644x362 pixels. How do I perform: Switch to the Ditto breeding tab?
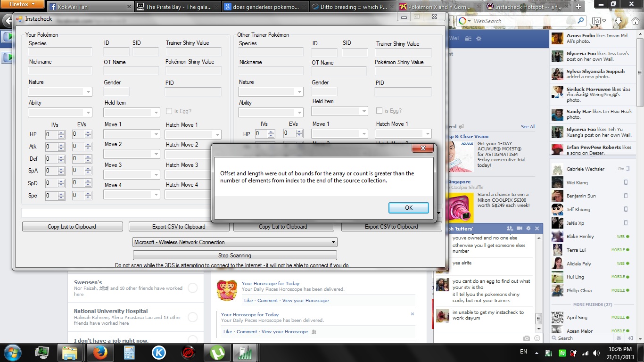[352, 7]
